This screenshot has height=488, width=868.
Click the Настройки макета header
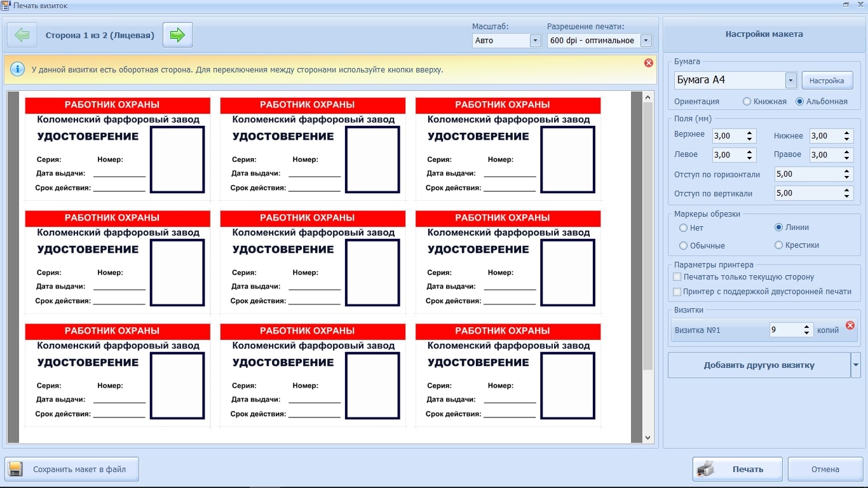(764, 34)
